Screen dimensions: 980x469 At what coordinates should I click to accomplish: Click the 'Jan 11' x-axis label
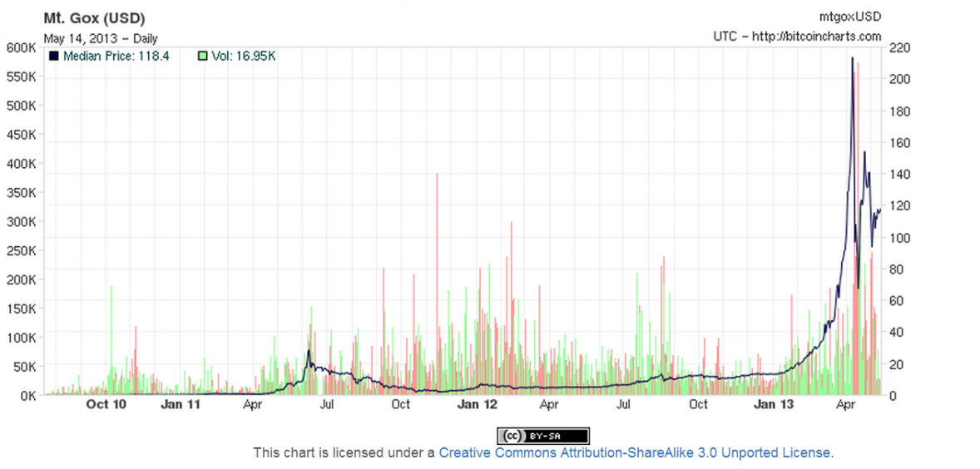(181, 405)
